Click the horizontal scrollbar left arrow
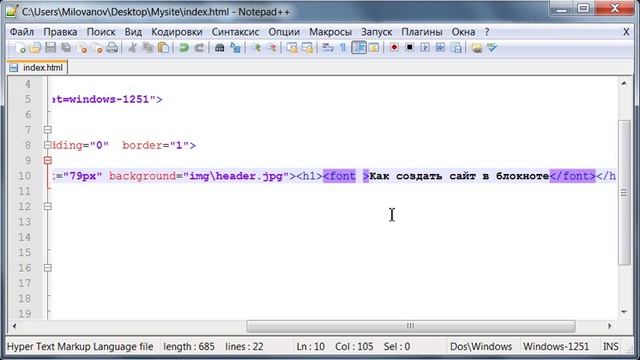The width and height of the screenshot is (640, 360). point(14,326)
